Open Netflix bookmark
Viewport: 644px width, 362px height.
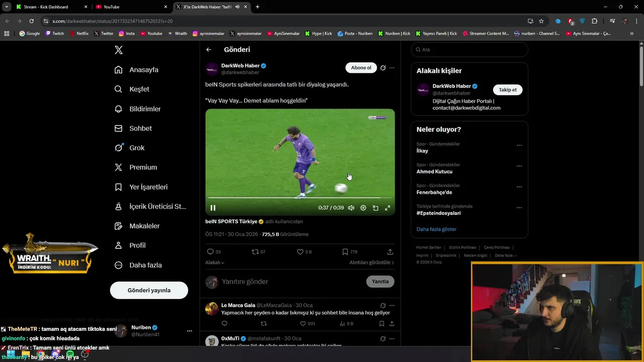[79, 34]
